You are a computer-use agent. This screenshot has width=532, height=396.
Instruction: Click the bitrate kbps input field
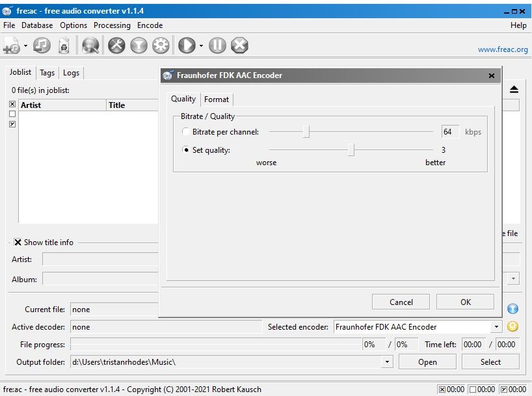point(449,132)
